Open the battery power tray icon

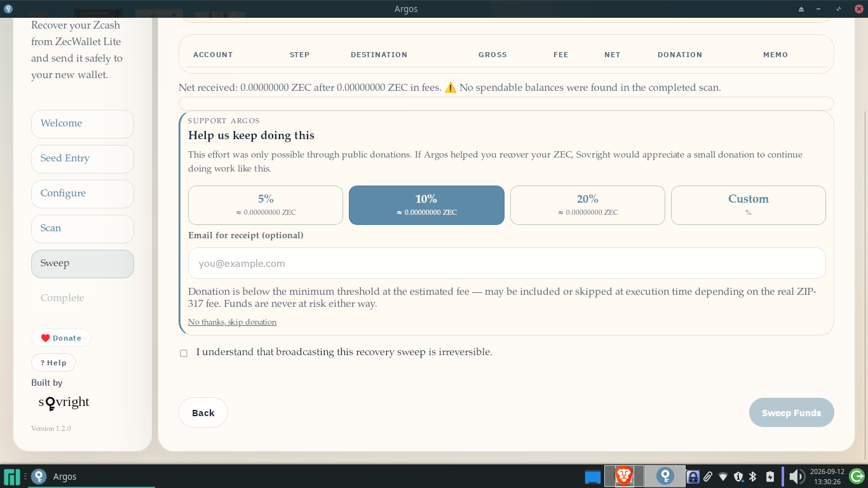pyautogui.click(x=770, y=477)
